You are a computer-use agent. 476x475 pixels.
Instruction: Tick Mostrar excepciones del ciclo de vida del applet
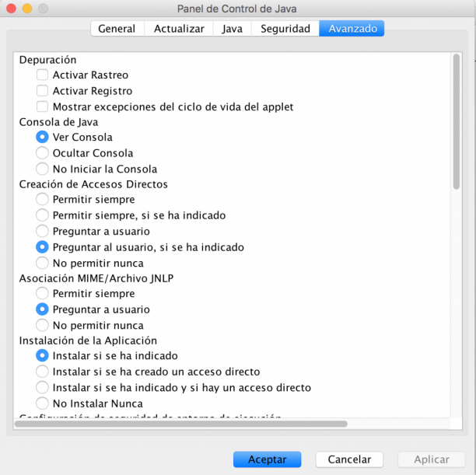tap(42, 107)
